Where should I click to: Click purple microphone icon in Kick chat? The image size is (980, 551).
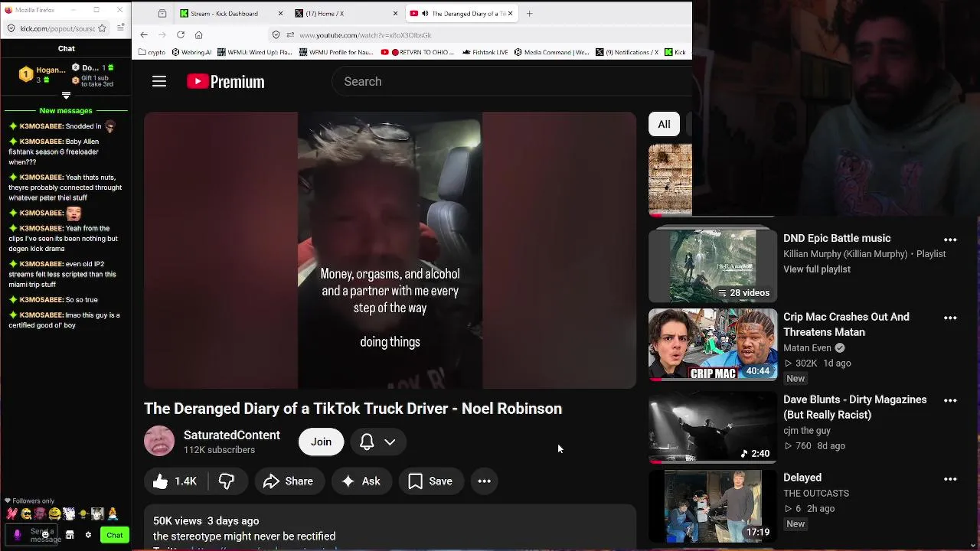click(18, 535)
